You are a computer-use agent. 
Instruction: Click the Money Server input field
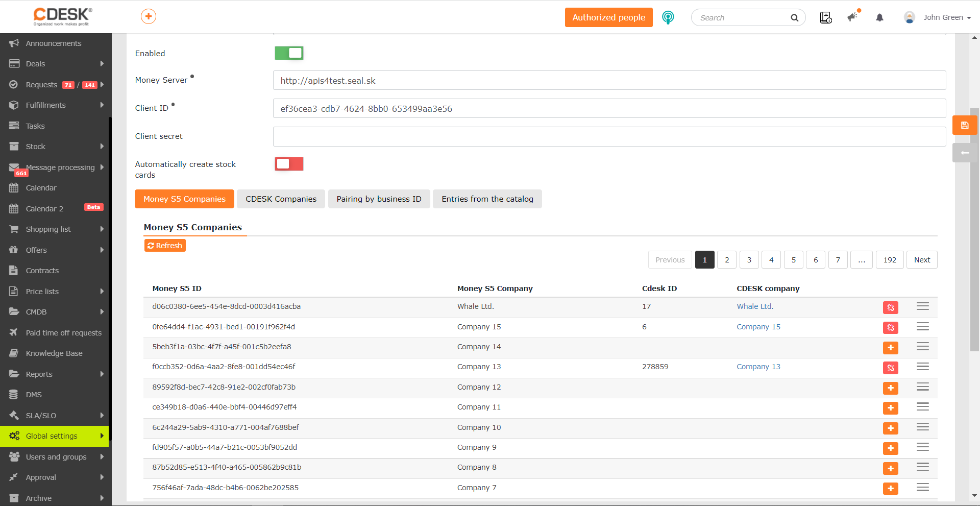(x=609, y=81)
